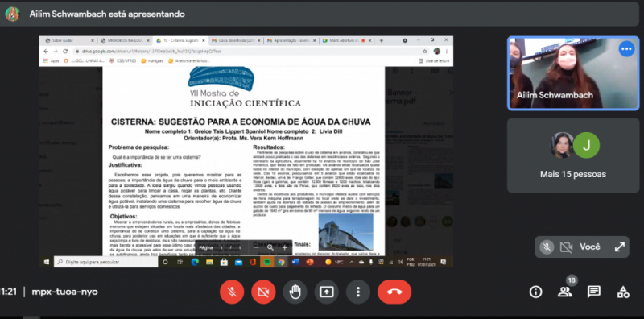Select Ailim Schwambach's video thumbnail
Viewport: 644px width, 319px height.
[x=573, y=73]
